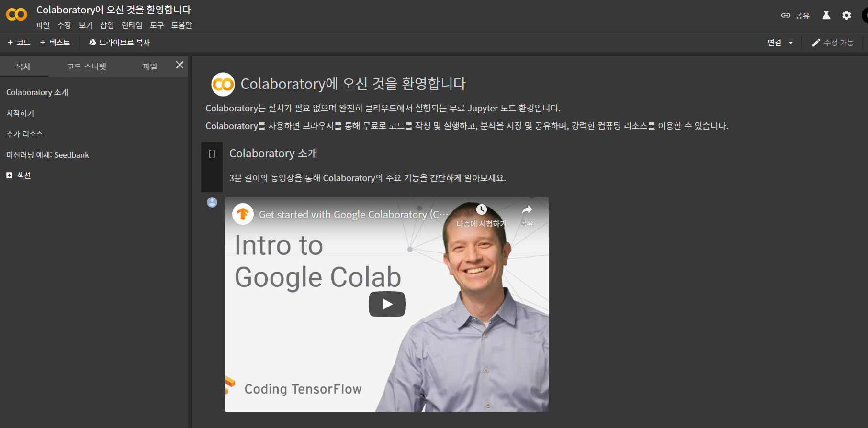Add a text cell with + 텍스트

tap(55, 43)
